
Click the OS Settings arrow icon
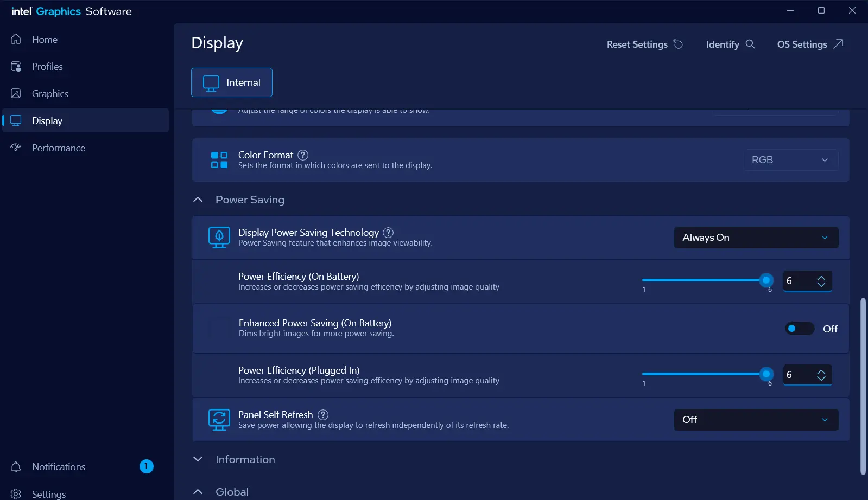[x=838, y=44]
